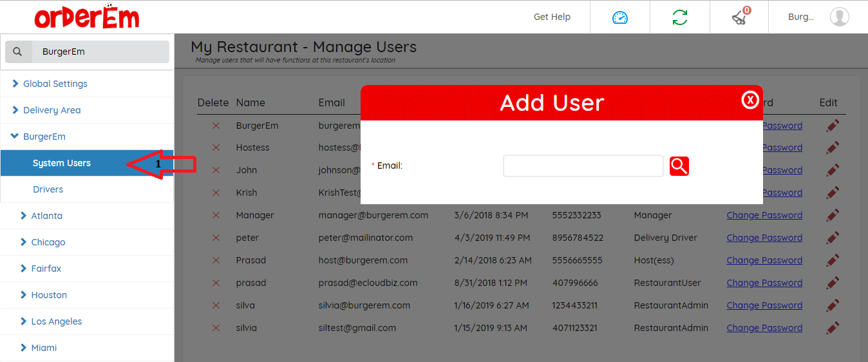Open the Drivers sidebar item

pos(48,189)
